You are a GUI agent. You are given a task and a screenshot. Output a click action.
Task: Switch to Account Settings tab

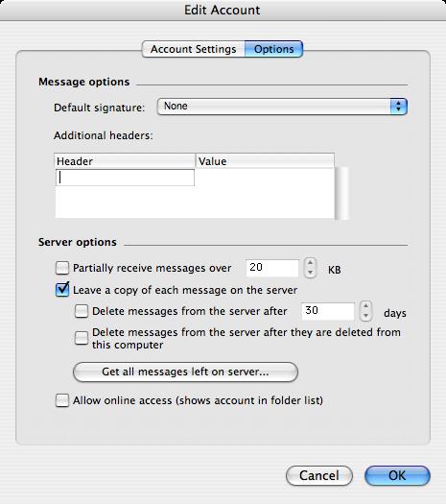194,49
